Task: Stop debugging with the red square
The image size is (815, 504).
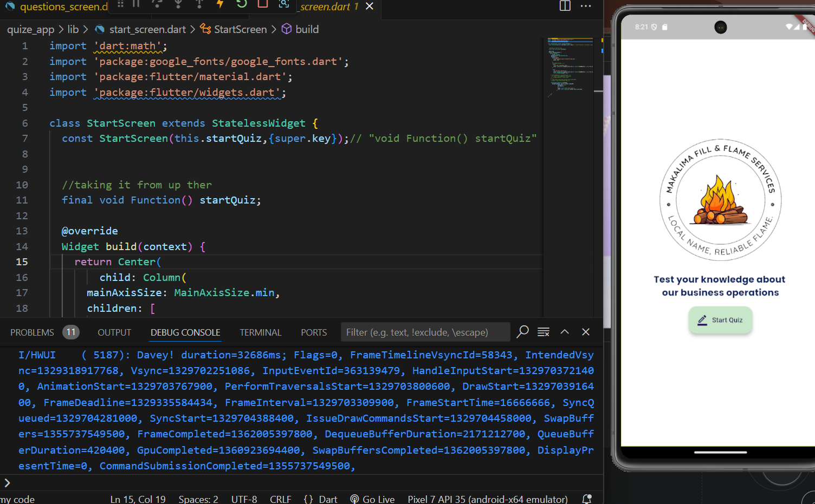Action: pyautogui.click(x=263, y=3)
